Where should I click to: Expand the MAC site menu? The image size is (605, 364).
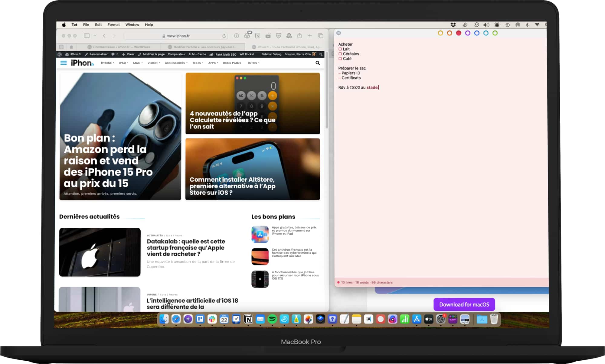138,63
